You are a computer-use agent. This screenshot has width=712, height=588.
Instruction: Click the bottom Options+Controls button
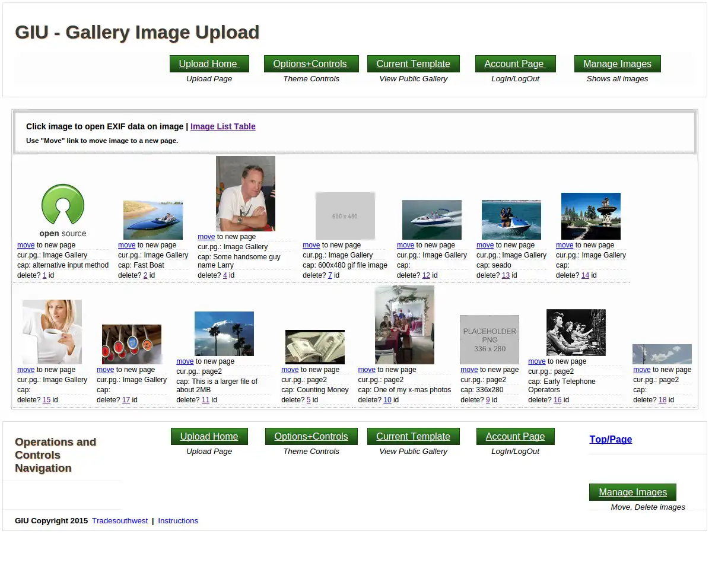pyautogui.click(x=311, y=437)
